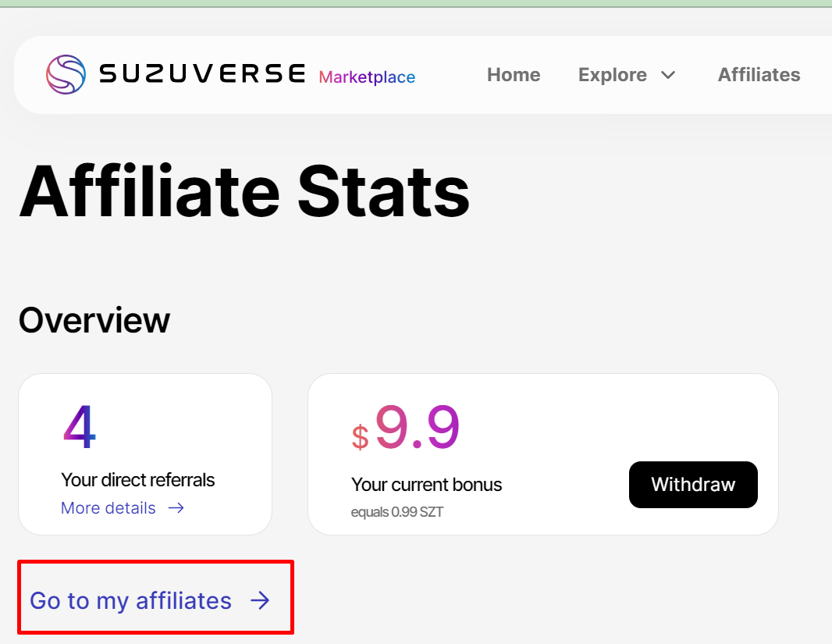This screenshot has width=832, height=644.
Task: Click the Suzuverse swirl logo icon
Action: click(x=66, y=75)
